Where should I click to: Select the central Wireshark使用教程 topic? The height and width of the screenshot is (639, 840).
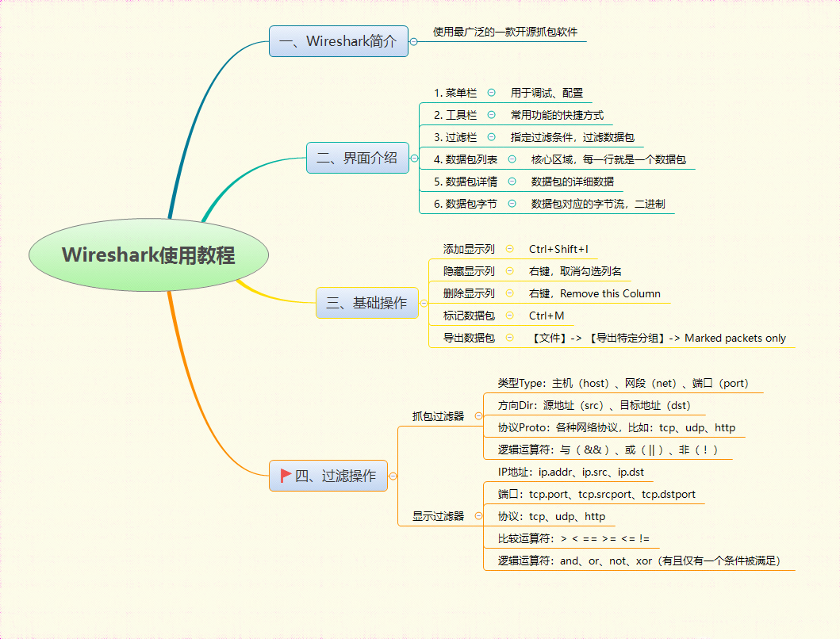tap(148, 255)
